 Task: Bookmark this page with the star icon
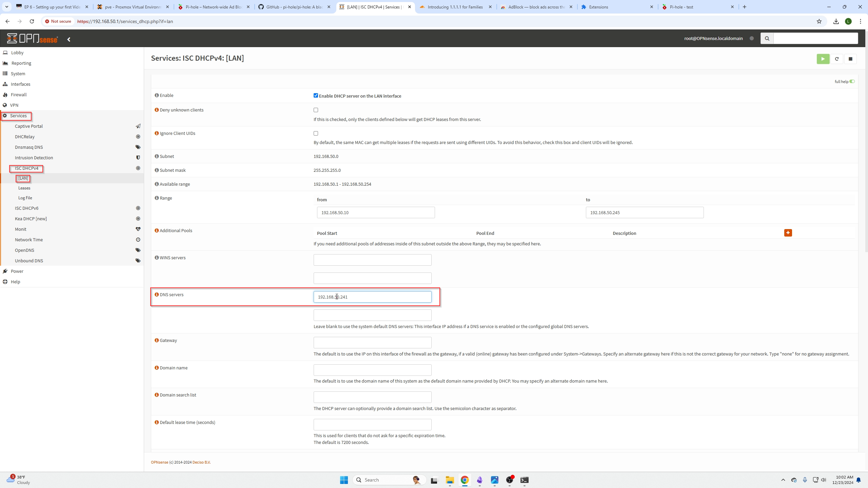tap(819, 21)
